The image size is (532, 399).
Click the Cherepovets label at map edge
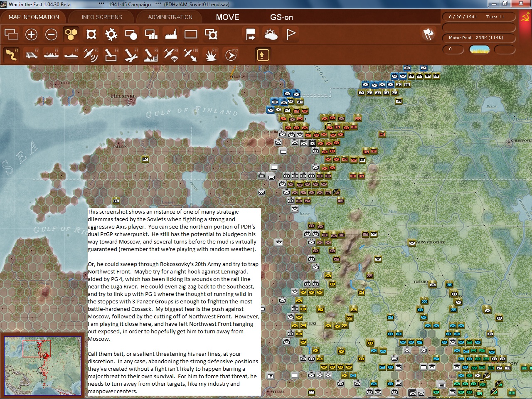tap(521, 141)
